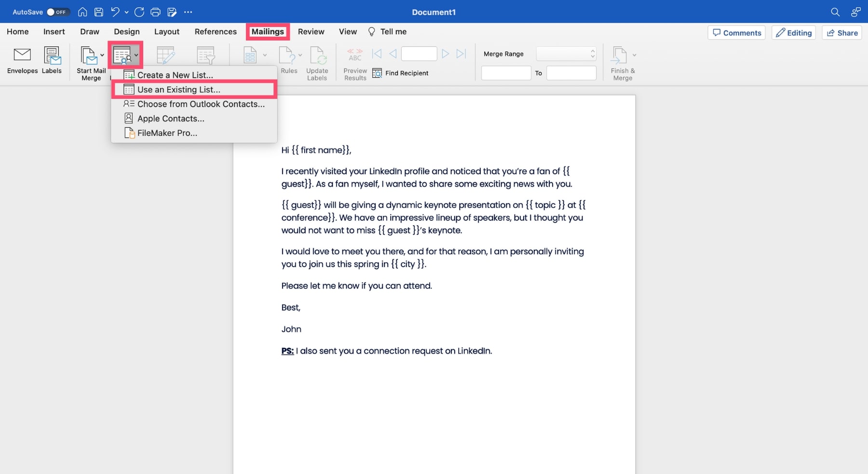This screenshot has width=868, height=474.
Task: Click the 'Best,' closing line
Action: 291,308
